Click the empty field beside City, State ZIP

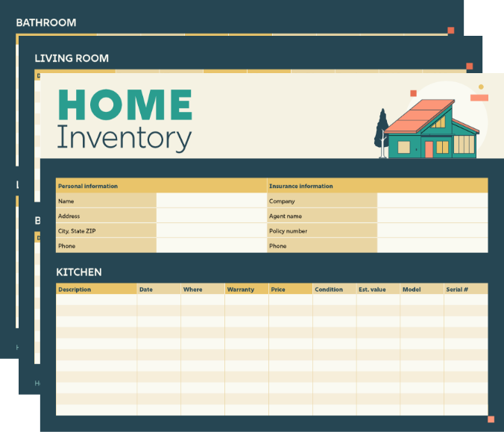point(212,231)
